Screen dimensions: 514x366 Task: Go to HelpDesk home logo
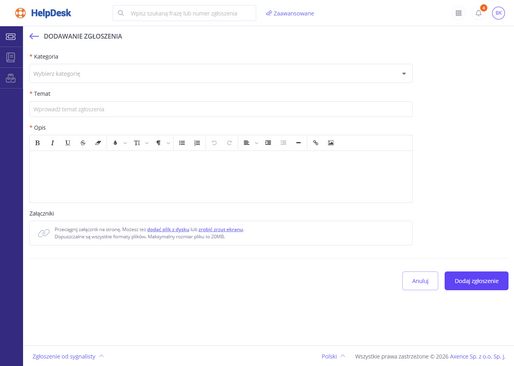43,13
